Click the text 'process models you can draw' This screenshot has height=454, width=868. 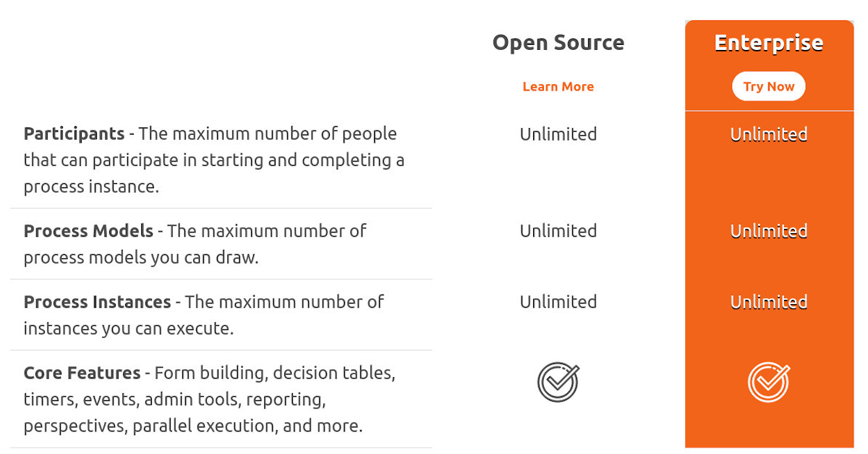(141, 257)
